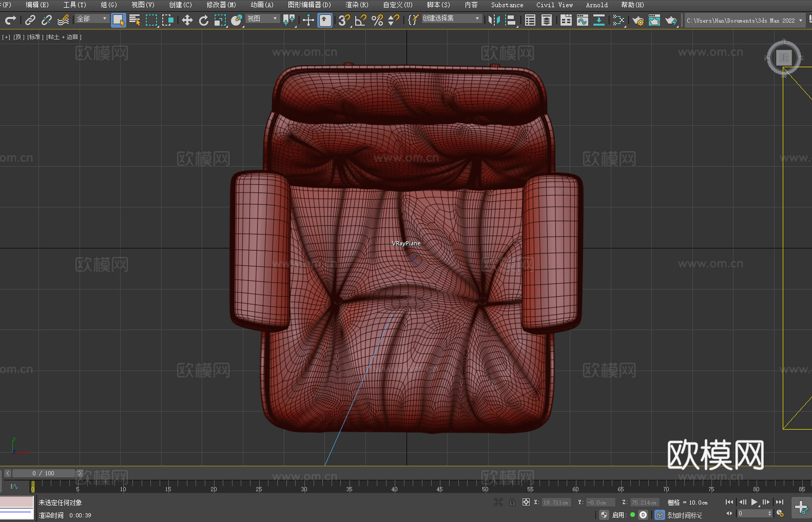Click the Use Pivot Point Center icon

click(289, 20)
